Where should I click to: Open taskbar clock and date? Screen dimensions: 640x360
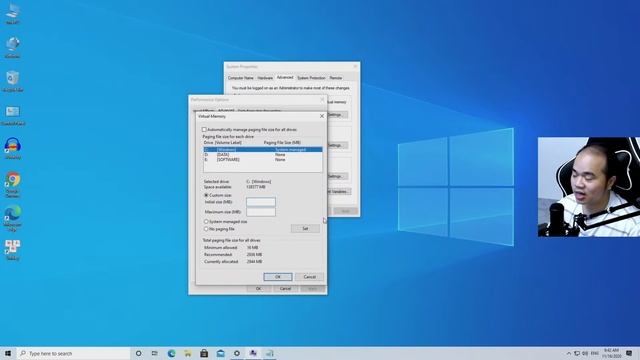click(611, 353)
